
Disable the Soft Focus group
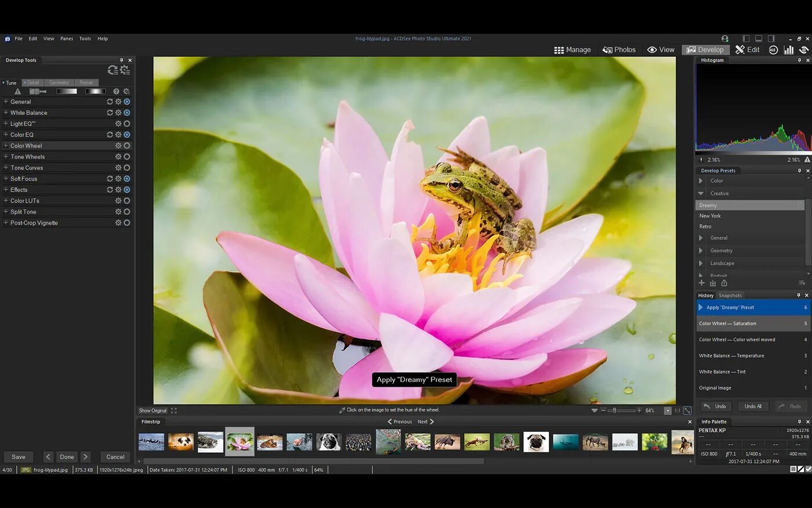[x=127, y=179]
